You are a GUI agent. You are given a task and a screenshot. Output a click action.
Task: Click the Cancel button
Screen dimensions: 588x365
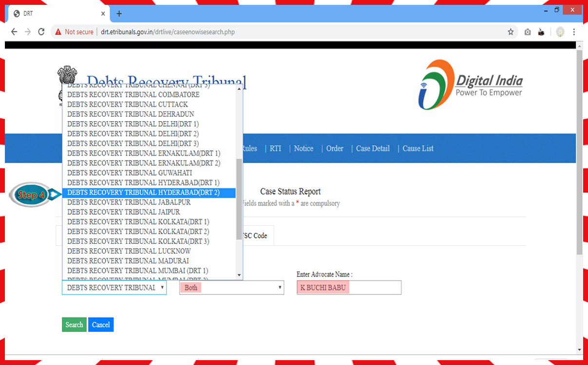tap(101, 325)
